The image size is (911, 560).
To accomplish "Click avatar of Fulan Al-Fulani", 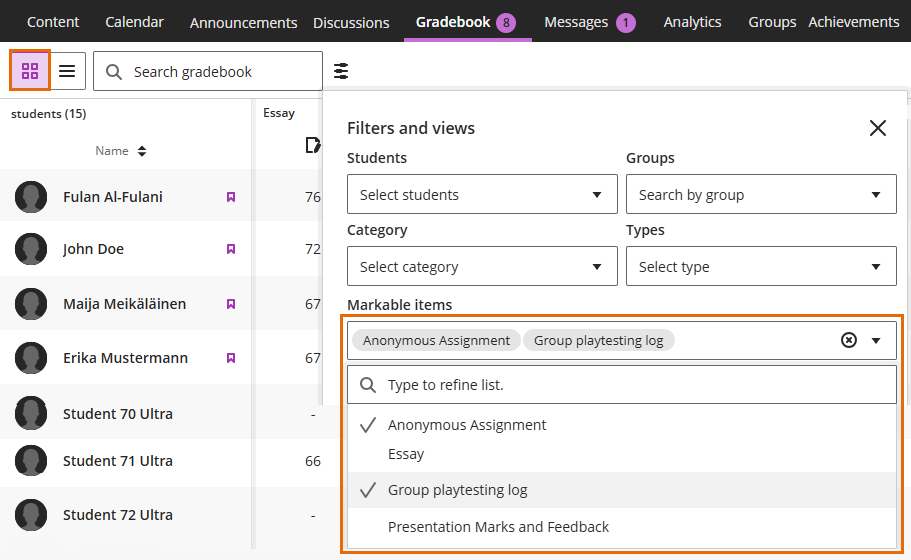I will 31,197.
